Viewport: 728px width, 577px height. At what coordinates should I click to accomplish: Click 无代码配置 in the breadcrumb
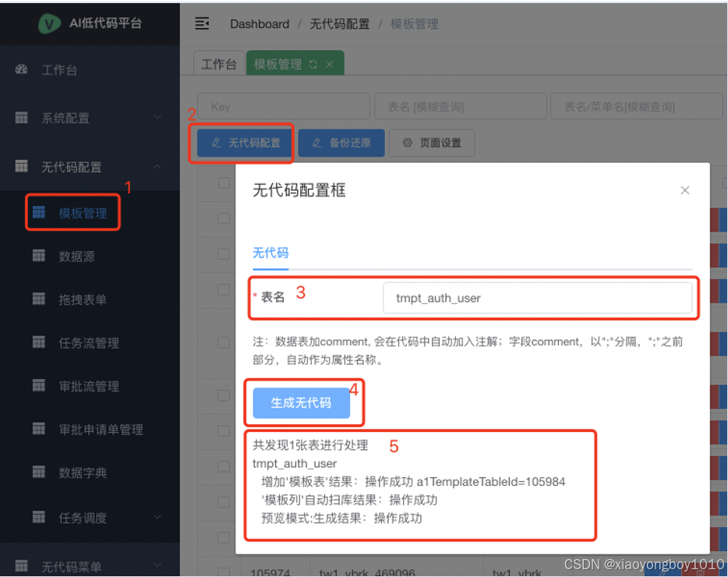pyautogui.click(x=339, y=23)
